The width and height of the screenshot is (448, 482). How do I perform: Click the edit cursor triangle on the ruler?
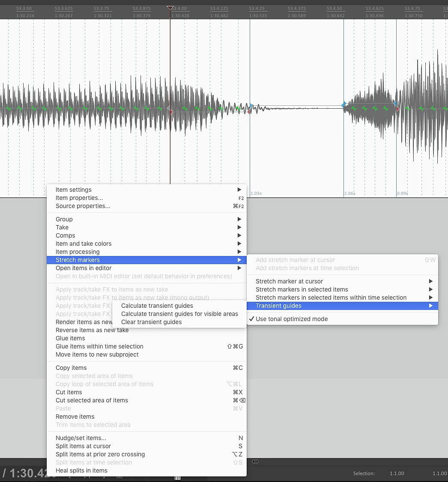pos(170,8)
